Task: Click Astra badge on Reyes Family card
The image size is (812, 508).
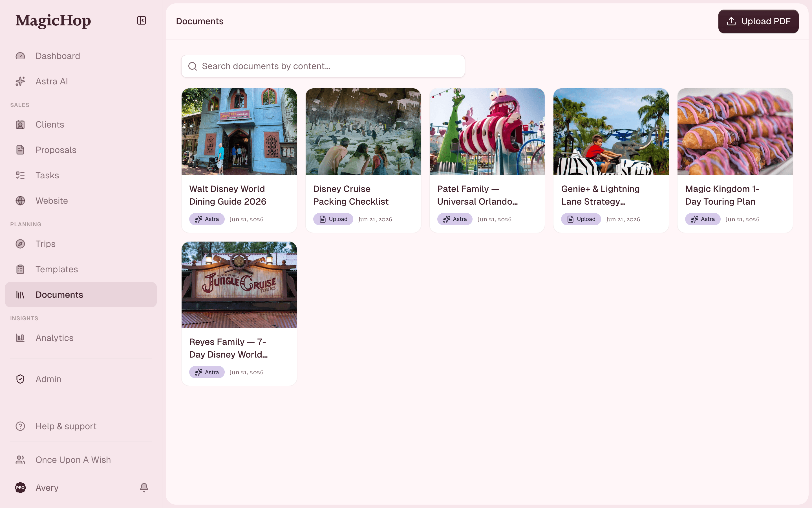Action: [x=207, y=372]
